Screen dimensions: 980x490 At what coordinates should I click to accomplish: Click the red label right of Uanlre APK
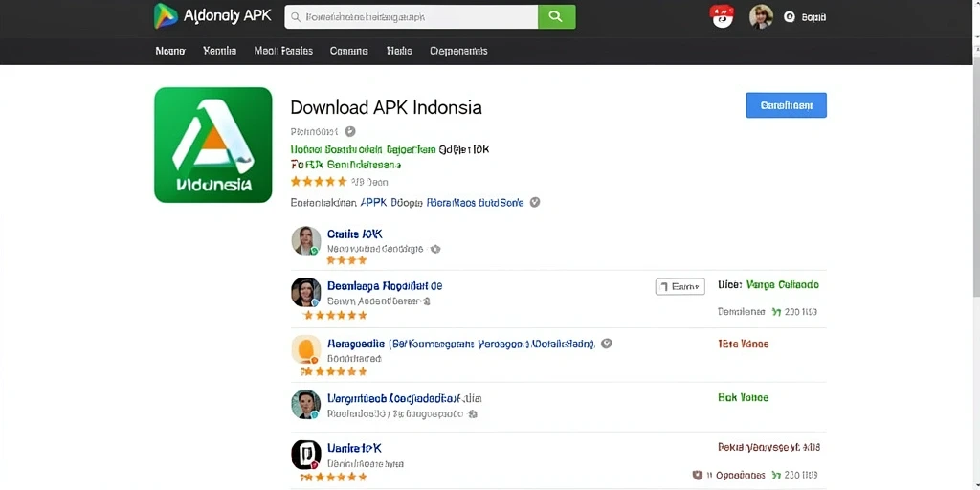pyautogui.click(x=769, y=448)
